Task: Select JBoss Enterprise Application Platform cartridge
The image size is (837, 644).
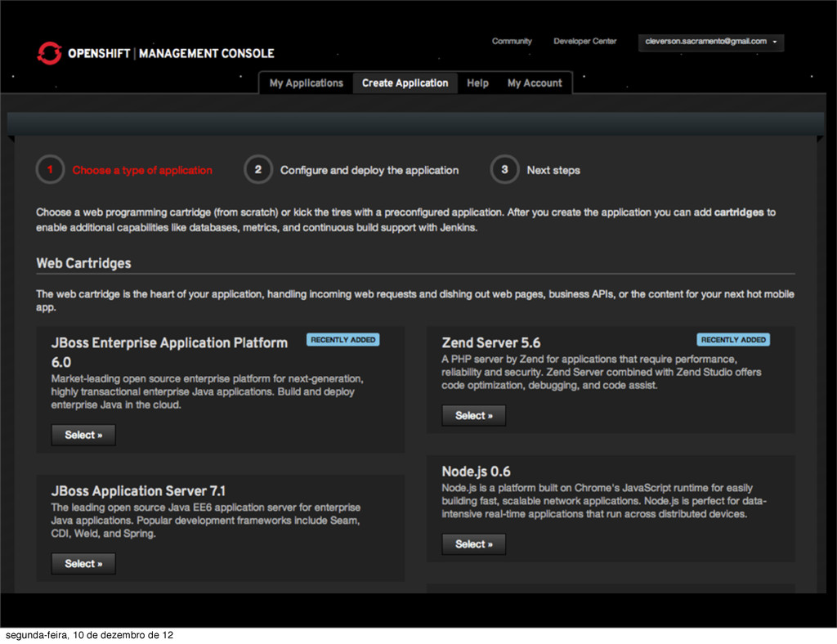Action: (x=83, y=435)
